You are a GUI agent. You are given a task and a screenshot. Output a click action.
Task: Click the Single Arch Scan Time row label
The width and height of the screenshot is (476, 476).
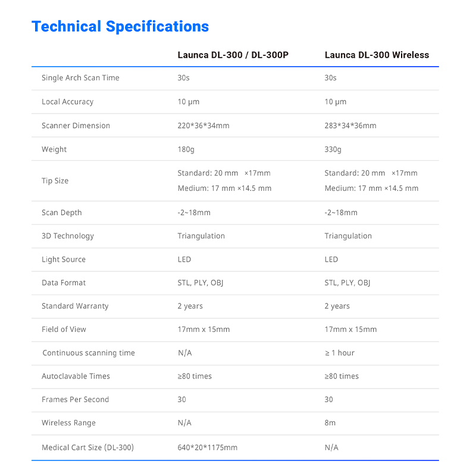point(80,78)
